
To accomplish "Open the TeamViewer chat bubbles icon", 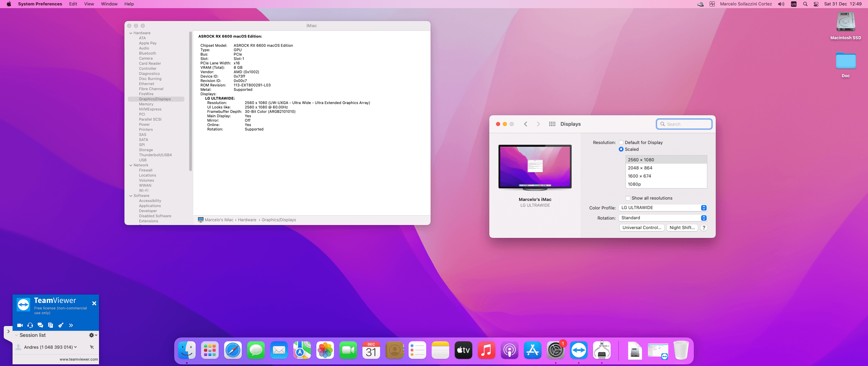I will pyautogui.click(x=40, y=325).
